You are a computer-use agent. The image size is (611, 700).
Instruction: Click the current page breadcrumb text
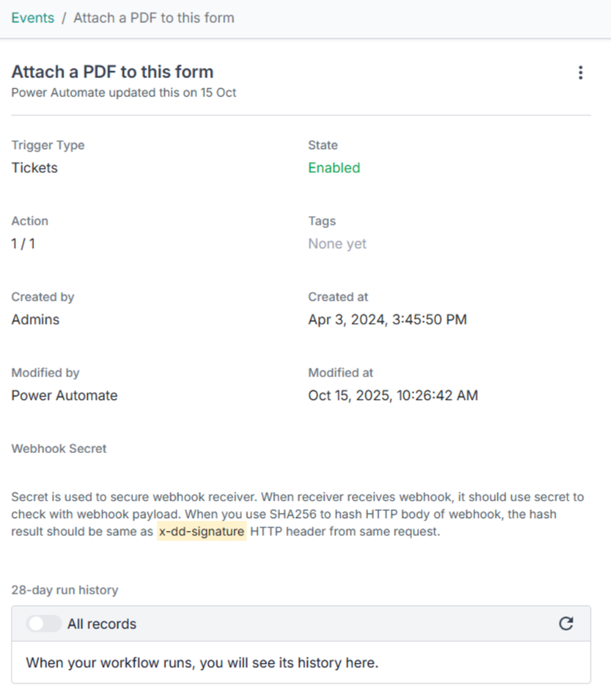(154, 18)
